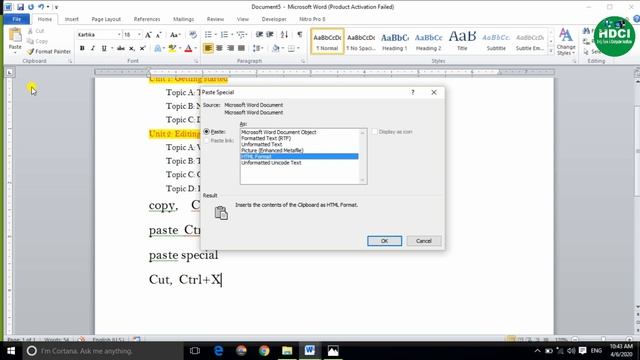Viewport: 640px width, 360px height.
Task: Apply Superscript formatting
Action: coord(143,48)
